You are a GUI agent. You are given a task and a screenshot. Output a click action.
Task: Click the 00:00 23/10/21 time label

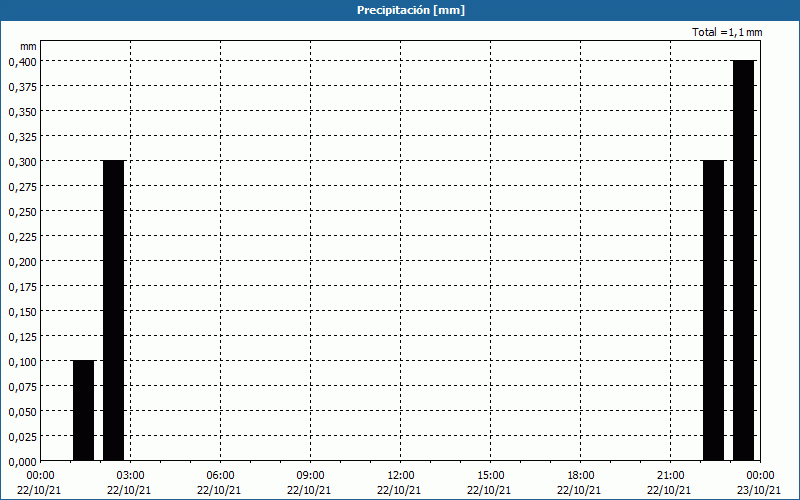(760, 483)
